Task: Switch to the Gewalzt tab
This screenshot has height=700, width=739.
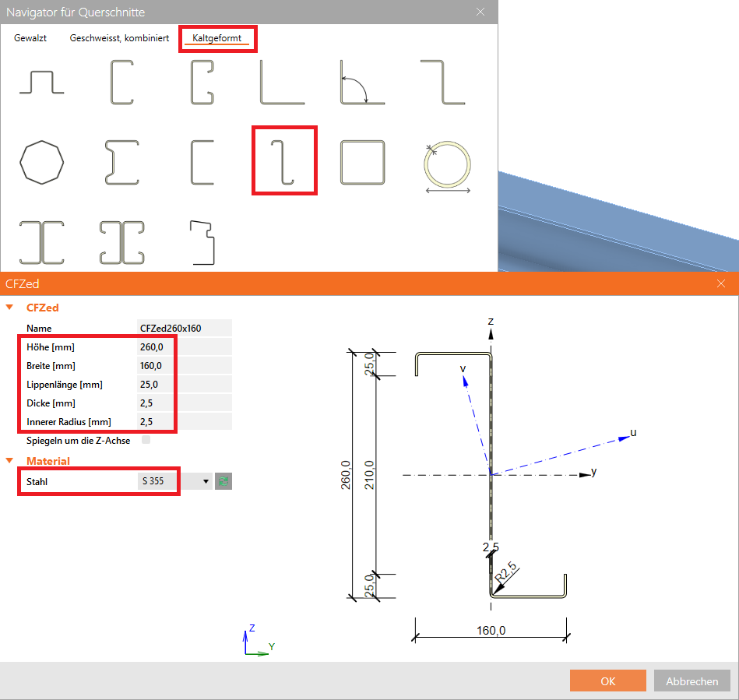Action: 30,38
